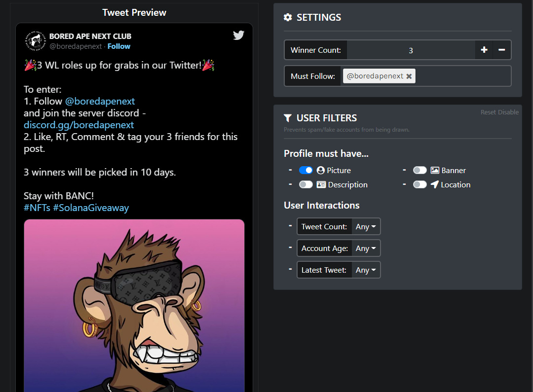The image size is (533, 392).
Task: Click the Settings gear icon
Action: (x=288, y=17)
